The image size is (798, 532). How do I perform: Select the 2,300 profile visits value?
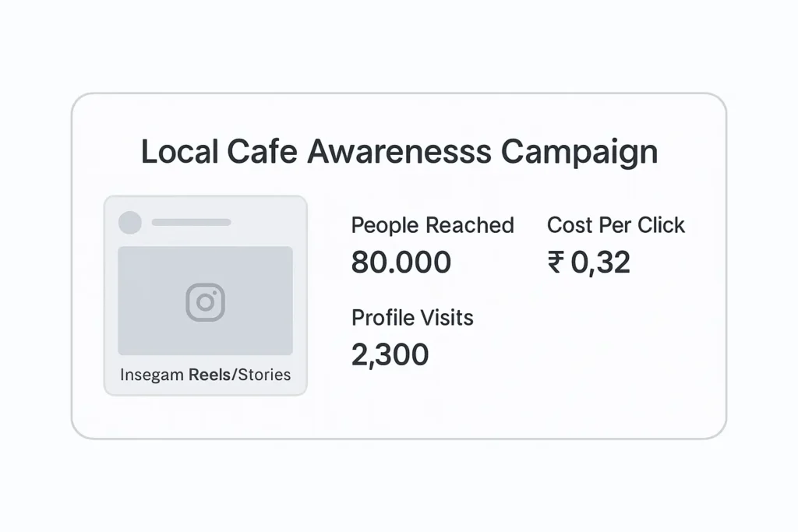[x=390, y=355]
